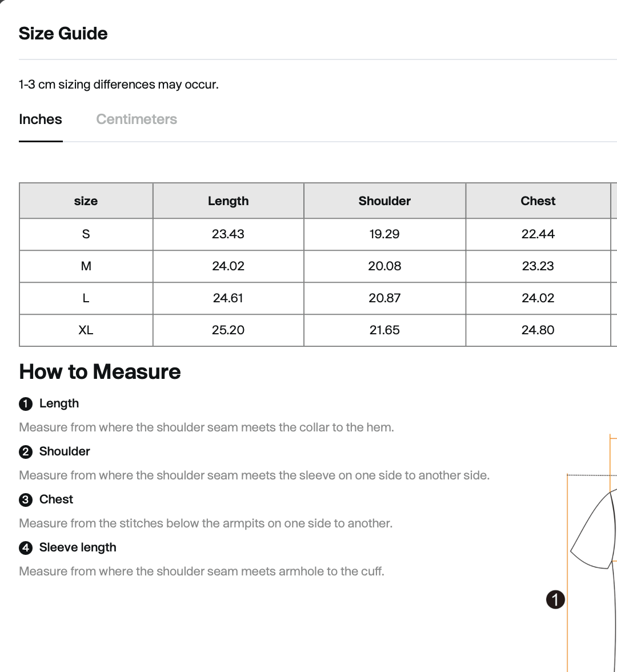Click the number 1 Length bullet icon
The height and width of the screenshot is (672, 617).
point(26,403)
